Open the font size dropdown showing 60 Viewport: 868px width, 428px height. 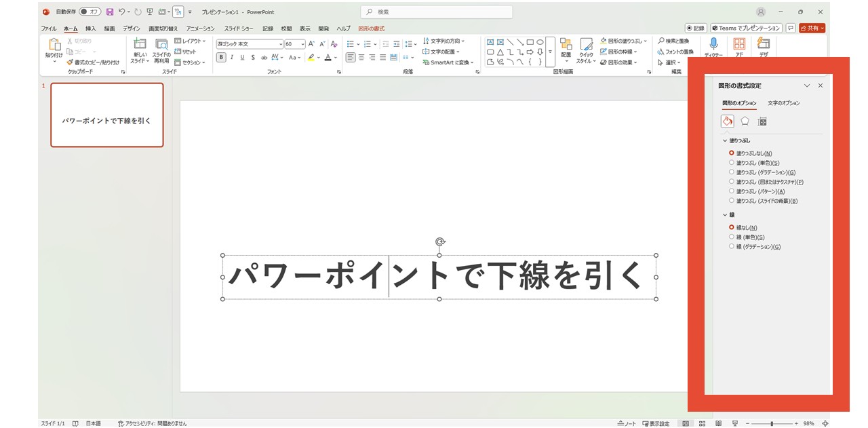coord(303,44)
